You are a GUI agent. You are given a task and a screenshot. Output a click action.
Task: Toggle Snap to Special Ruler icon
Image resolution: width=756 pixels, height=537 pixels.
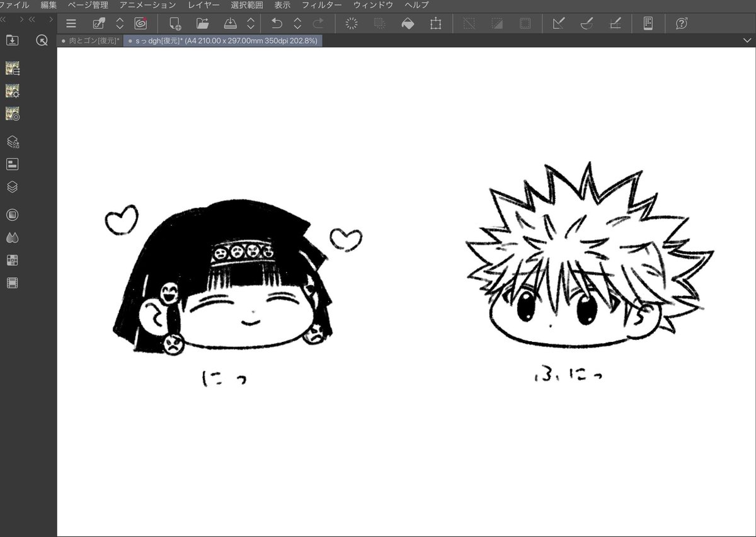tap(587, 24)
